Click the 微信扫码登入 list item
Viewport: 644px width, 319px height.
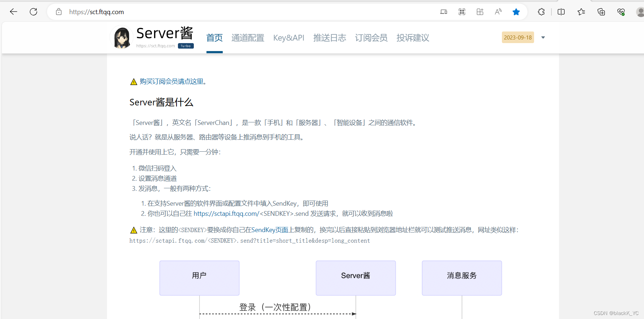157,168
